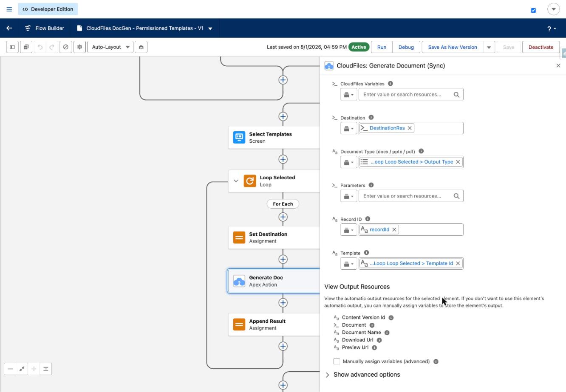566x392 pixels.
Task: Click the icon right of Auto-Layout
Action: 141,47
